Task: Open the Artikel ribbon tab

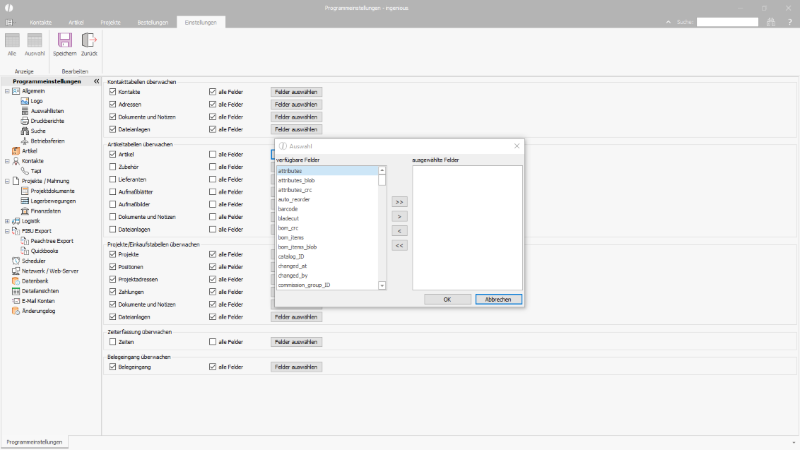Action: pyautogui.click(x=76, y=22)
